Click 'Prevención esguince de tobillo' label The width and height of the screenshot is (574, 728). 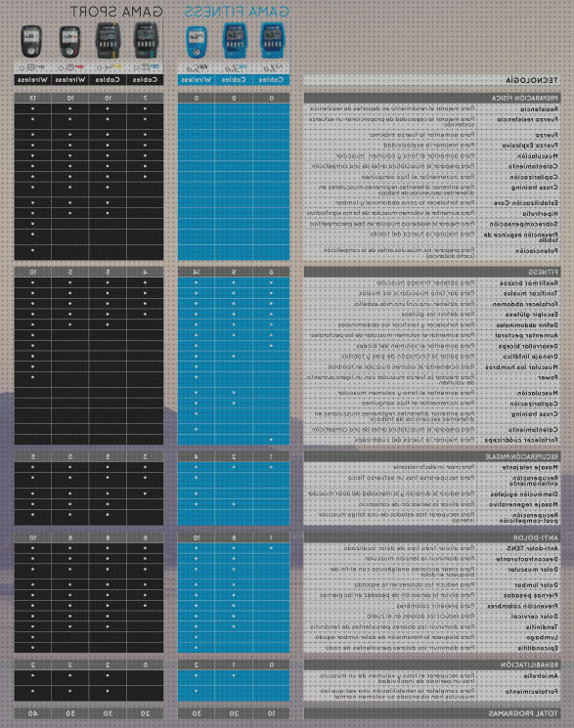(521, 237)
